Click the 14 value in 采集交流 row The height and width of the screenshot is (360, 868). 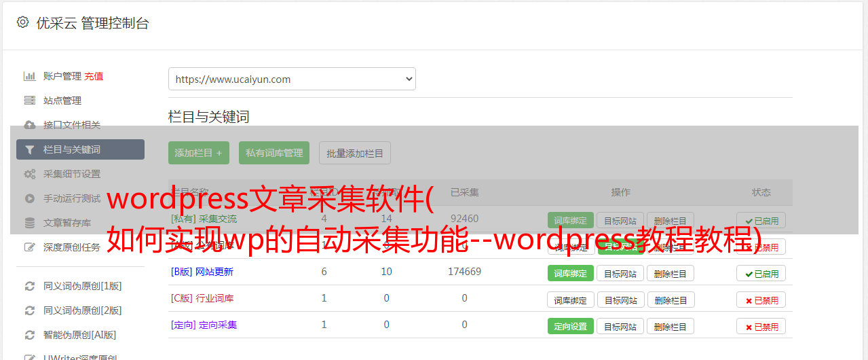click(386, 219)
